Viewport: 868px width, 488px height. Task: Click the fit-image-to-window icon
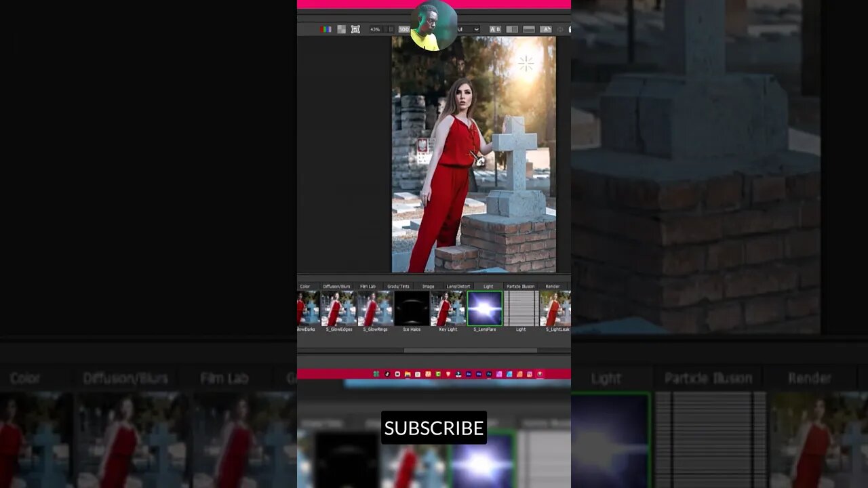[355, 29]
